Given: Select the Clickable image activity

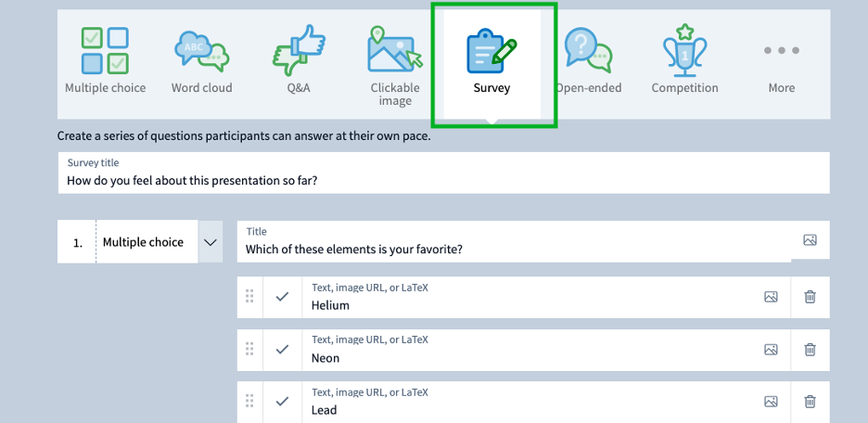Looking at the screenshot, I should click(x=395, y=50).
